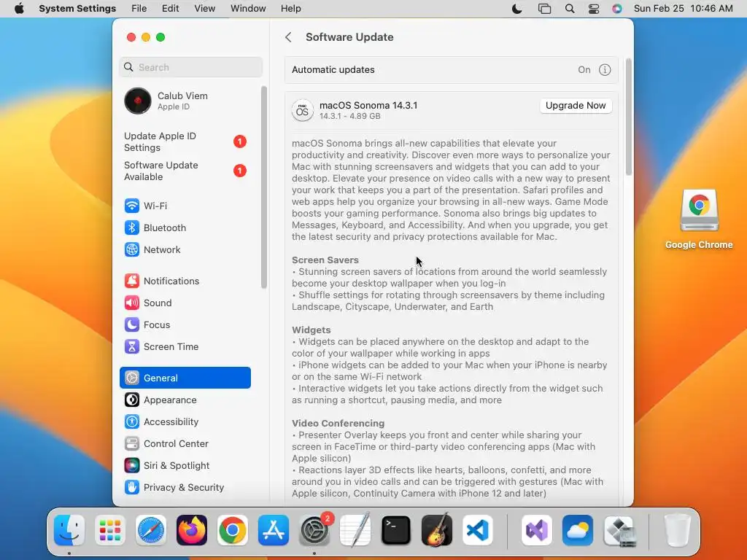Viewport: 747px width, 560px height.
Task: Launch Visual Studio from the Dock
Action: click(537, 530)
